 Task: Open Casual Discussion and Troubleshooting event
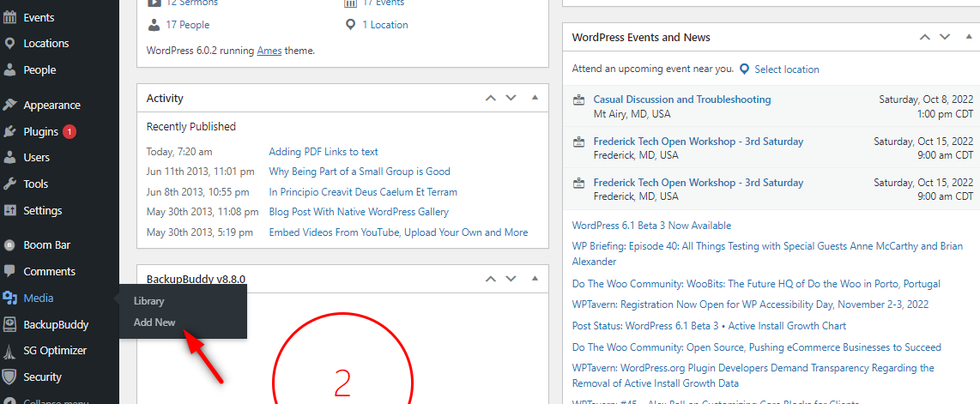[x=682, y=99]
